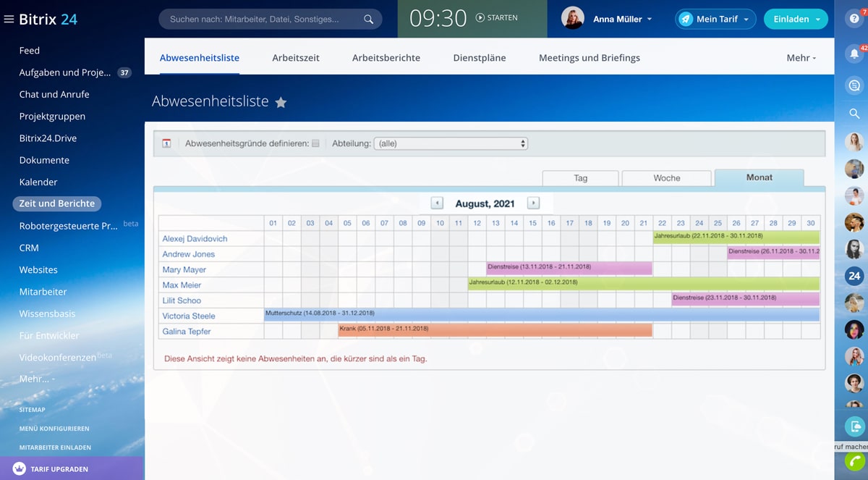868x480 pixels.
Task: Check the Abwesenheitsgründe definieren checkbox
Action: click(315, 143)
